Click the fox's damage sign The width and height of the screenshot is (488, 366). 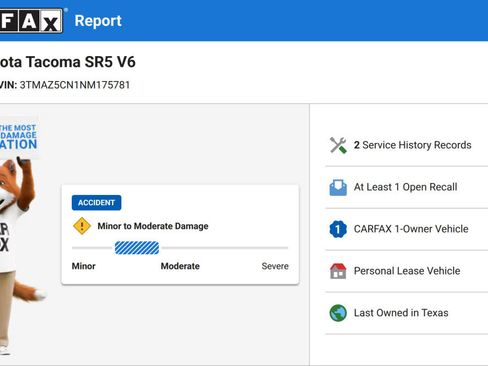(18, 137)
